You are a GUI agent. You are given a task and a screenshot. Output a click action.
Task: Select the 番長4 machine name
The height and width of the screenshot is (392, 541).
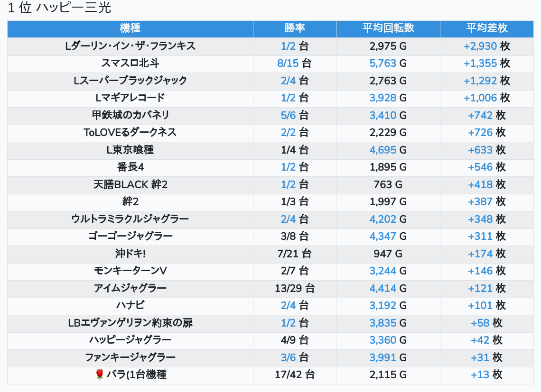[x=130, y=167]
